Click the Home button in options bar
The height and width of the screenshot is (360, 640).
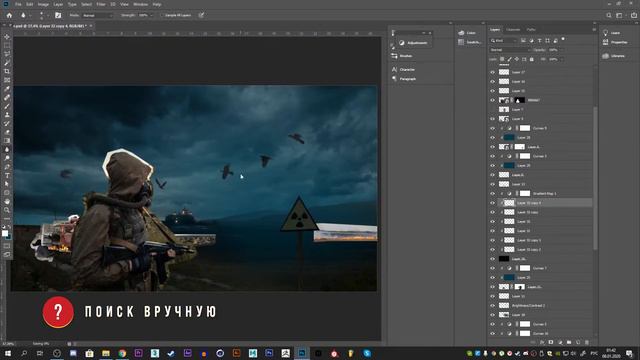pos(9,15)
